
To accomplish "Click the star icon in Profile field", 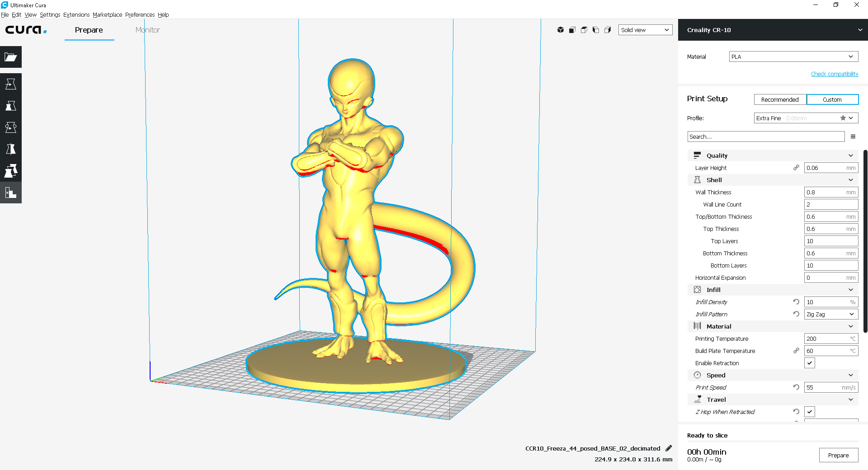I will pos(843,118).
